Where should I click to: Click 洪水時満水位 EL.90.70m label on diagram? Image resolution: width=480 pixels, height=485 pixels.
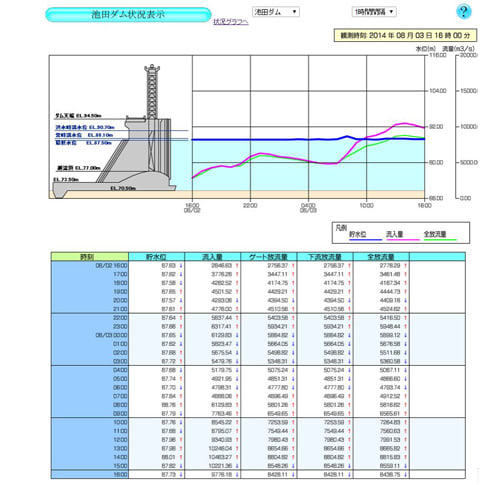coord(85,127)
